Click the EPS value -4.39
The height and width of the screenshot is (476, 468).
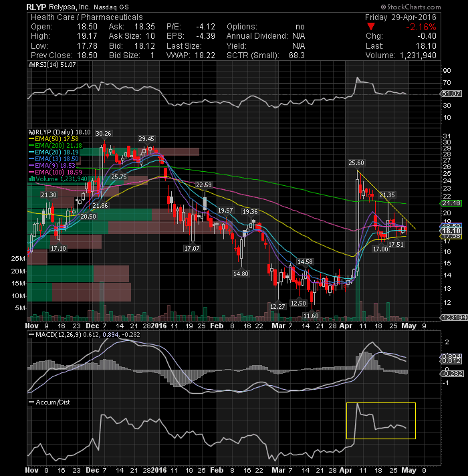(205, 36)
